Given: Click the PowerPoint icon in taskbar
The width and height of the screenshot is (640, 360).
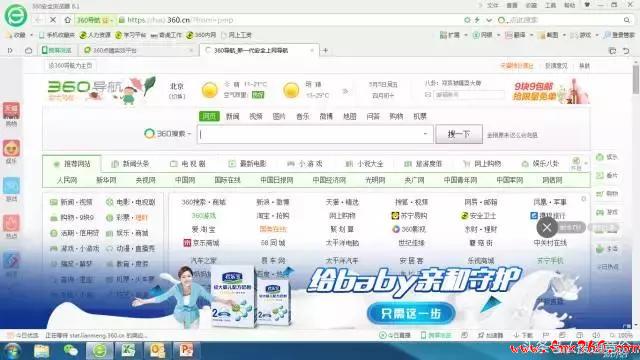Looking at the screenshot, I should coord(186,351).
